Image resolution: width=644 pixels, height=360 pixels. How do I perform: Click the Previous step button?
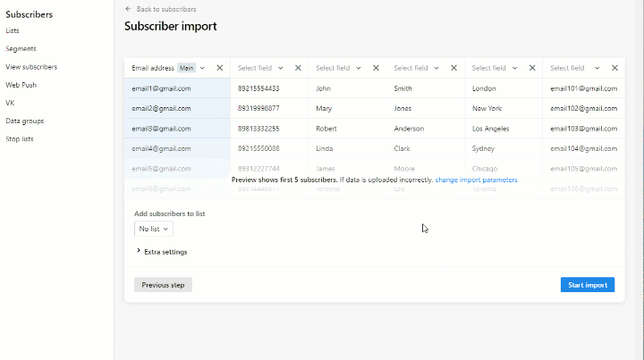pyautogui.click(x=163, y=285)
